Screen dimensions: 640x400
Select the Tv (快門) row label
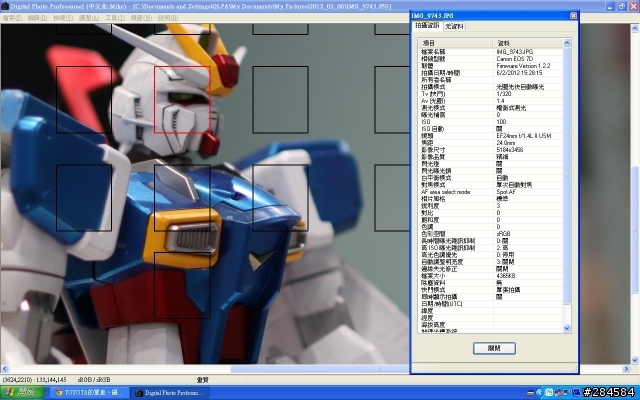pos(433,94)
